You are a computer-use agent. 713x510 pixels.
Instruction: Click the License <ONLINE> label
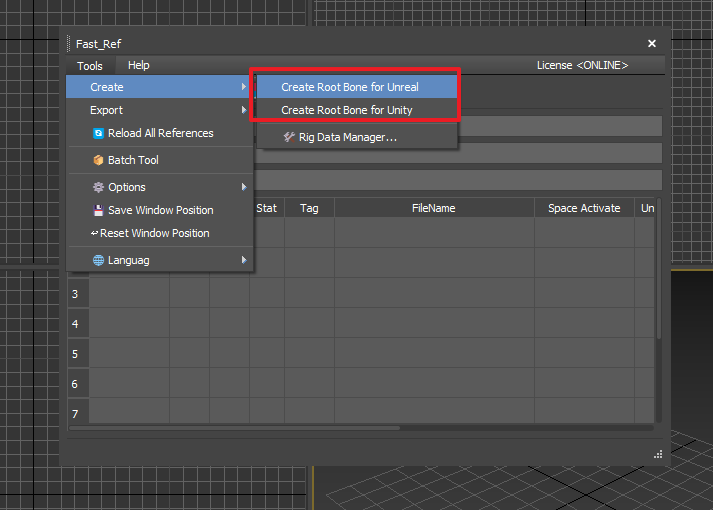click(x=582, y=65)
